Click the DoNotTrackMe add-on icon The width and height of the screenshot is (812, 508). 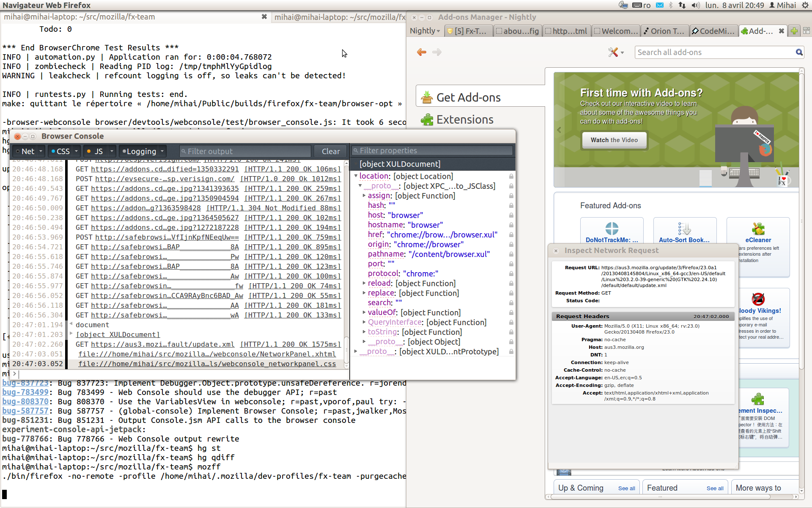point(611,228)
